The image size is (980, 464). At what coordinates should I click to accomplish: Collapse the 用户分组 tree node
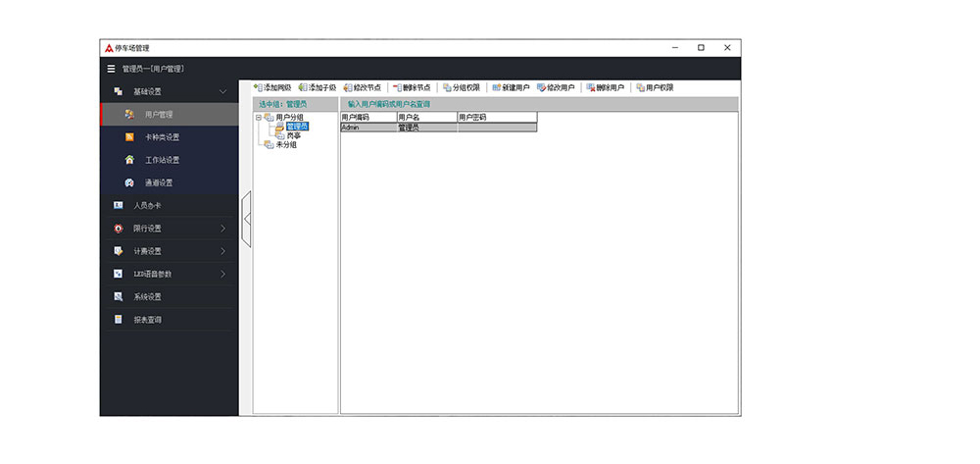click(x=258, y=118)
